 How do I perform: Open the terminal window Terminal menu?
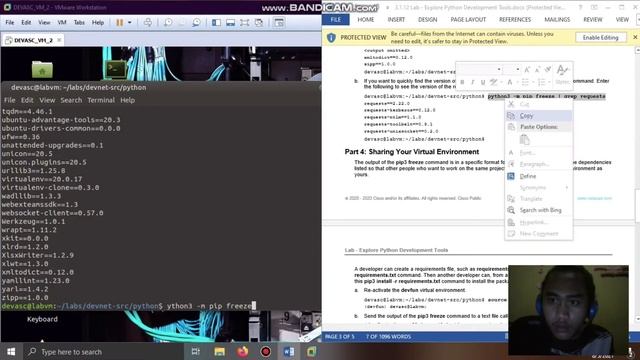click(101, 100)
